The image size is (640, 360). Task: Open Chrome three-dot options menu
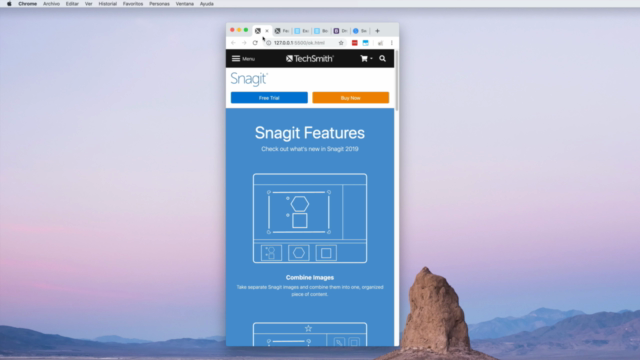click(x=392, y=43)
